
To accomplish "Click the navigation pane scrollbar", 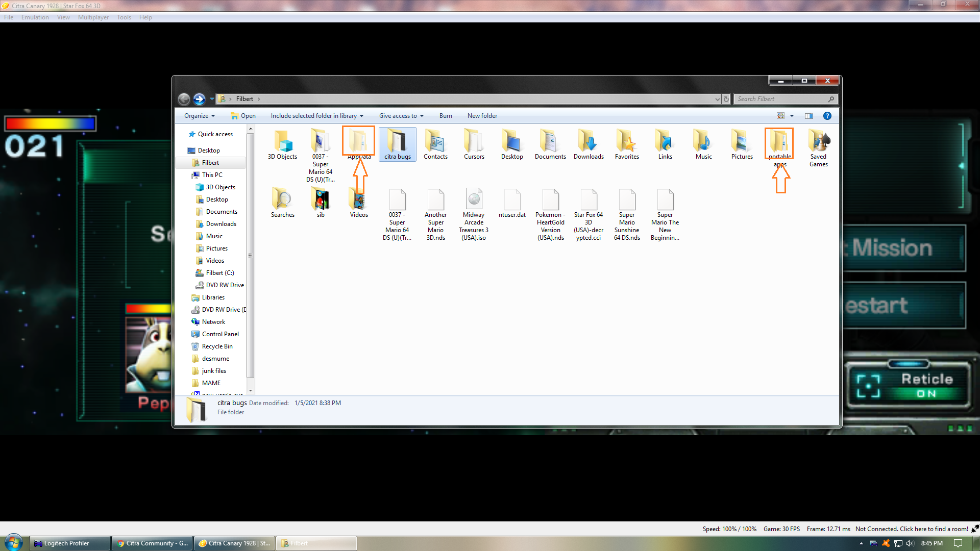I will coord(250,255).
